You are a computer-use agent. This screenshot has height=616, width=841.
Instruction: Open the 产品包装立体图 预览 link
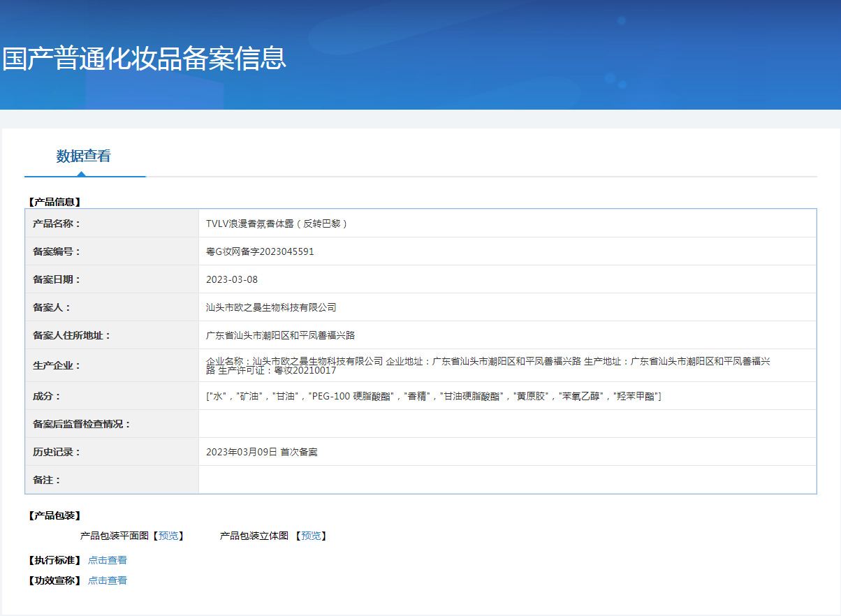311,536
